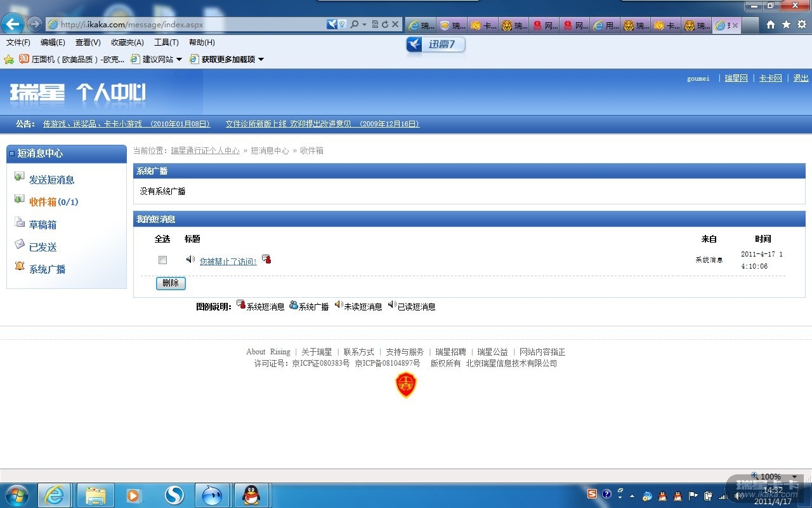Screen dimensions: 812x508
Task: Open the 工具(T) menu
Action: tap(166, 43)
